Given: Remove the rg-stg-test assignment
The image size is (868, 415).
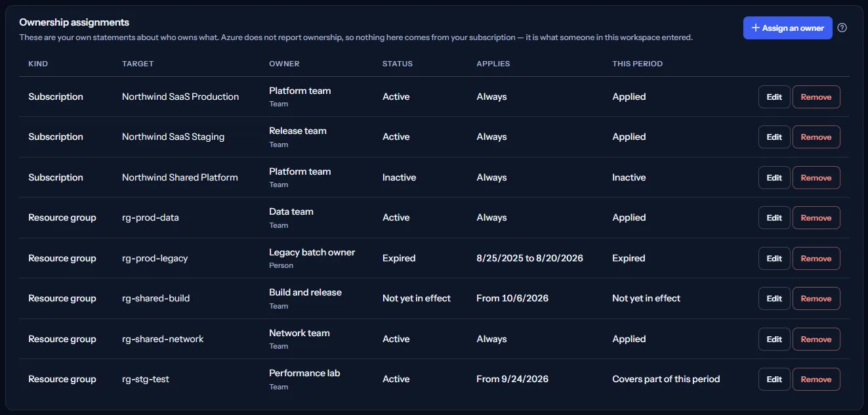Looking at the screenshot, I should (816, 380).
